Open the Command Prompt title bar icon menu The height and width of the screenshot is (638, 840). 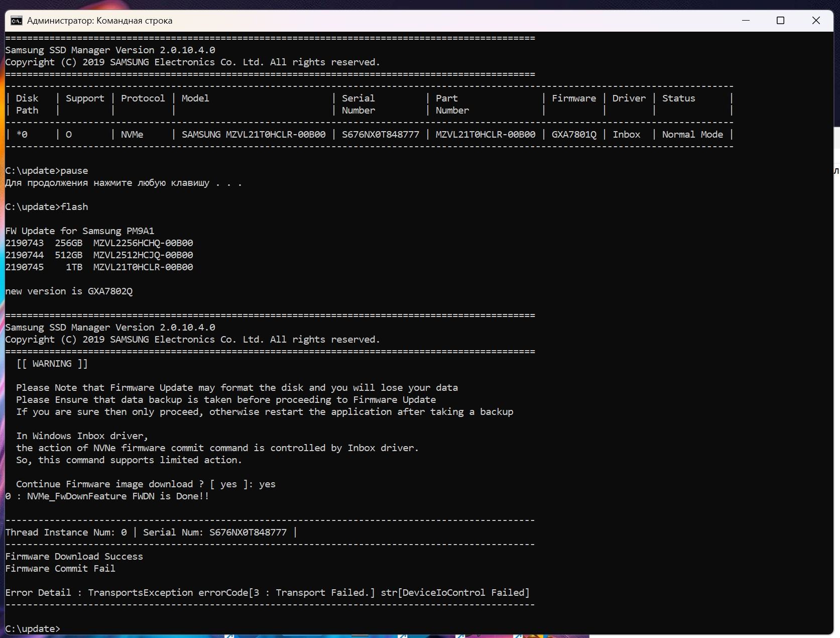pyautogui.click(x=16, y=21)
